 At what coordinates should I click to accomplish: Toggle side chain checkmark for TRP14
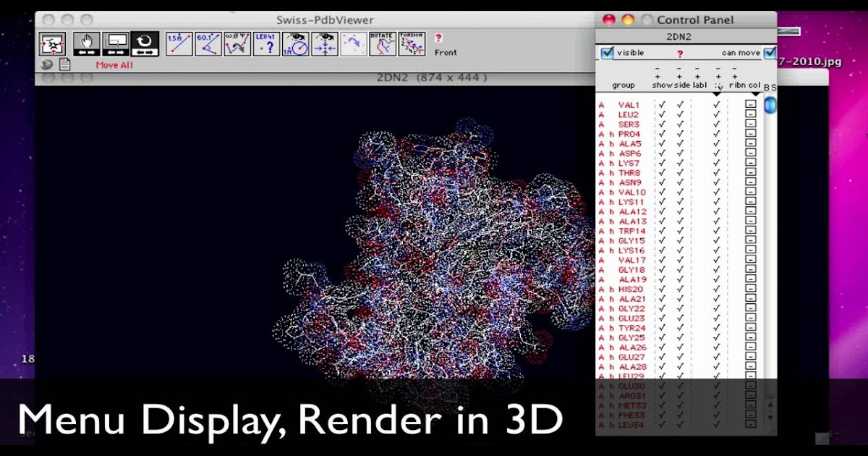(x=680, y=231)
